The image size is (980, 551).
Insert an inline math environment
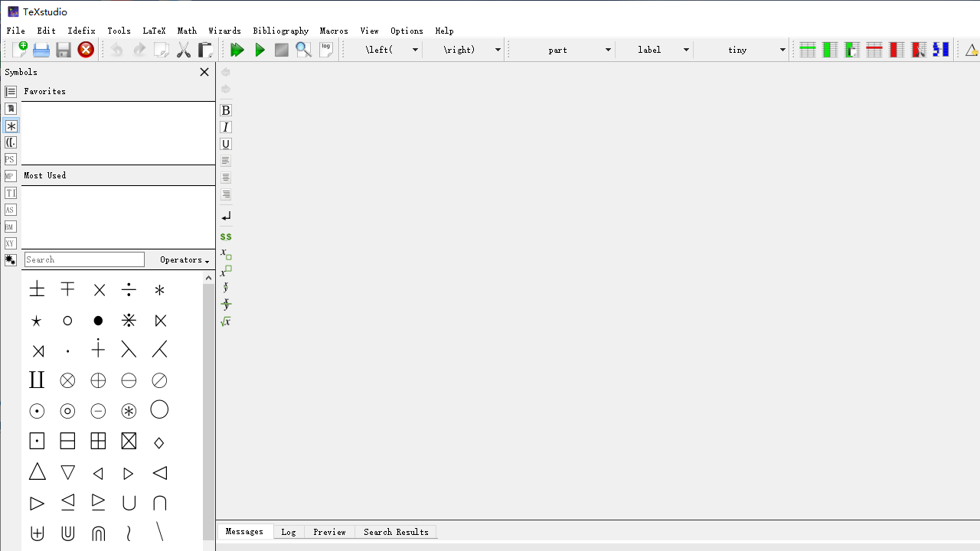226,236
